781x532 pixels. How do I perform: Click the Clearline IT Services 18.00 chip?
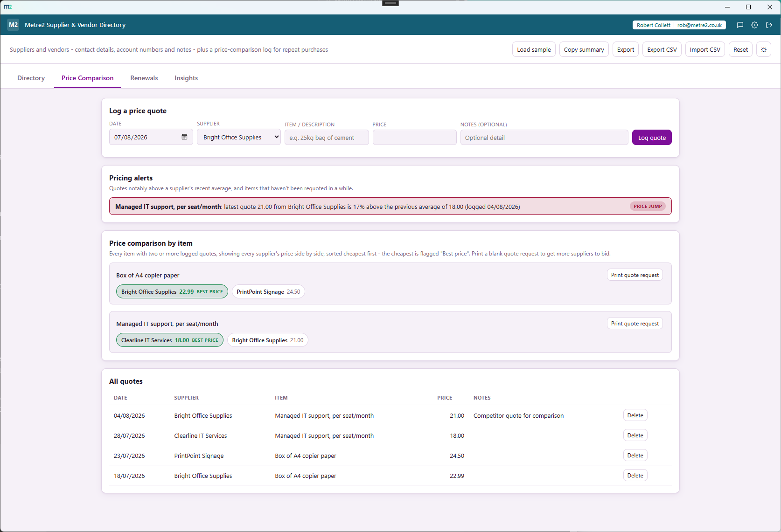(x=169, y=340)
